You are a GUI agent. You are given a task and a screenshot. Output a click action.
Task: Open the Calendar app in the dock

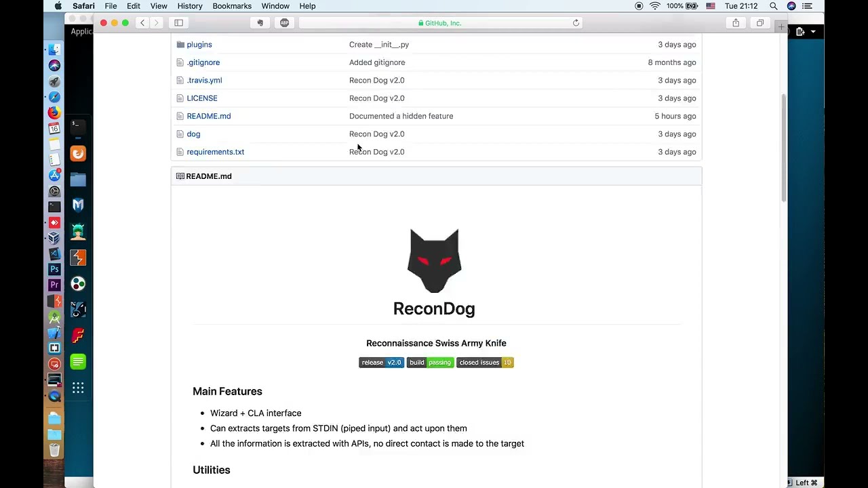[54, 128]
